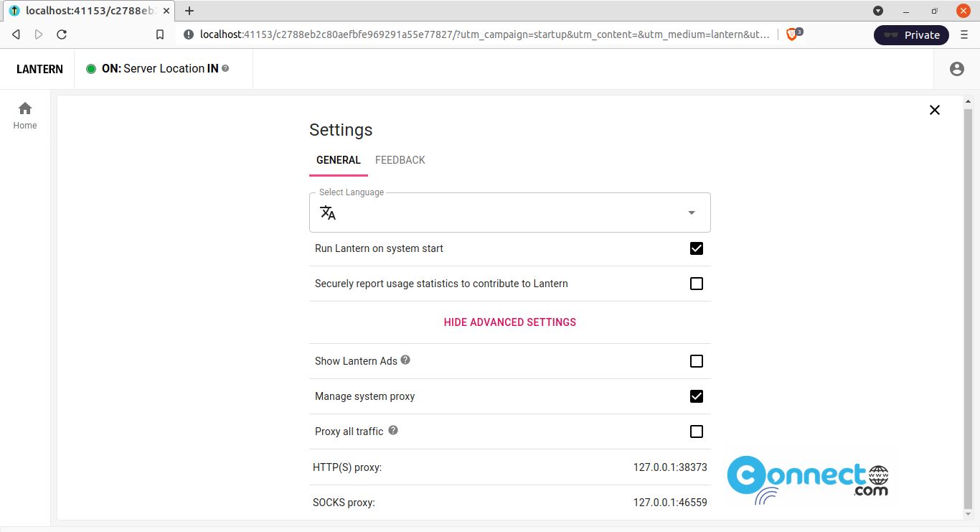
Task: Click the Private window button
Action: pyautogui.click(x=911, y=34)
